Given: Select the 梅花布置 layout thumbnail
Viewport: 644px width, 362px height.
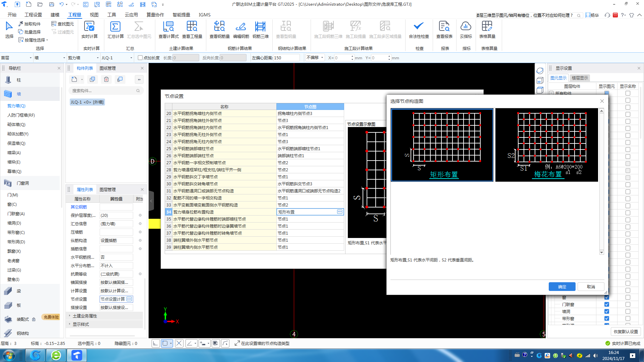Looking at the screenshot, I should [547, 145].
